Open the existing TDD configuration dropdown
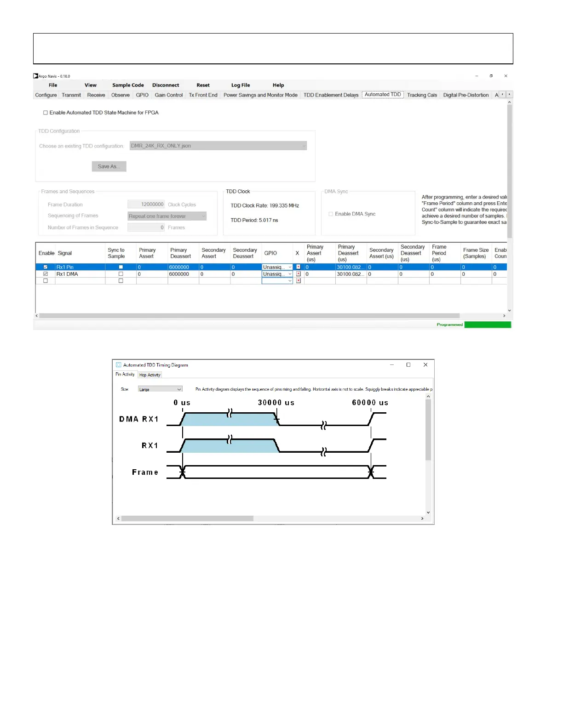The height and width of the screenshot is (728, 563). click(x=218, y=146)
